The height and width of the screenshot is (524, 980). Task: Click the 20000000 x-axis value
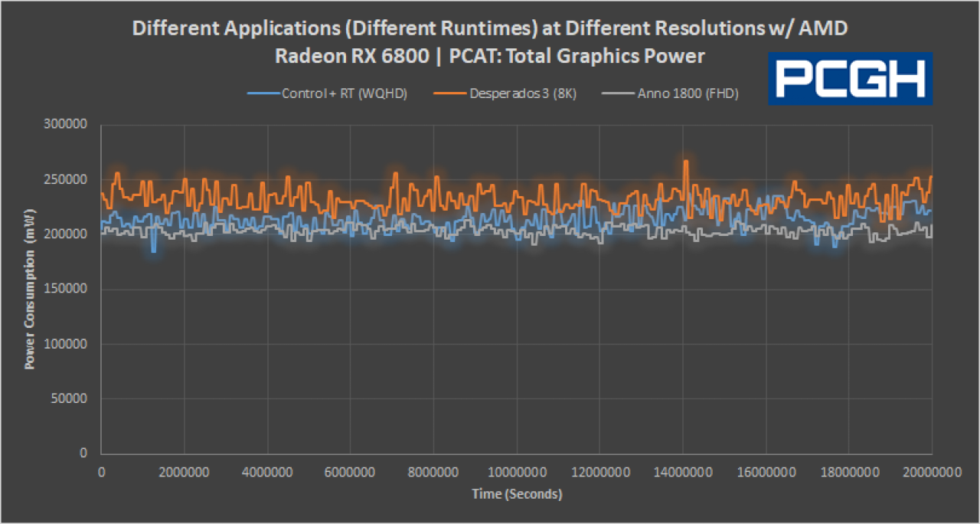931,473
